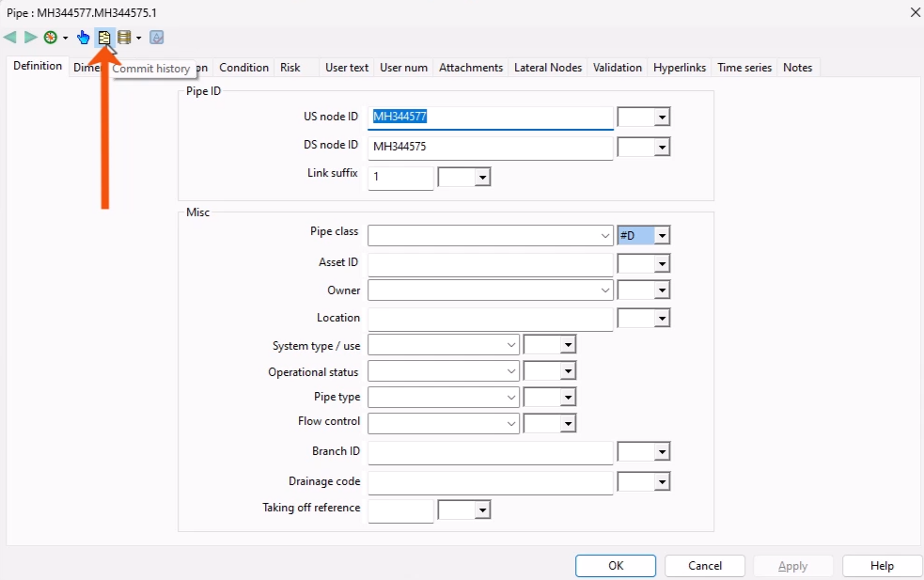Open the Commit history view
924x580 pixels.
tap(104, 37)
